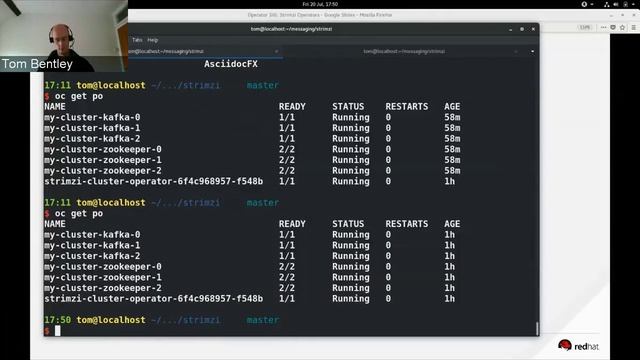The height and width of the screenshot is (360, 640).
Task: Click the Firefox window title text
Action: (x=320, y=15)
